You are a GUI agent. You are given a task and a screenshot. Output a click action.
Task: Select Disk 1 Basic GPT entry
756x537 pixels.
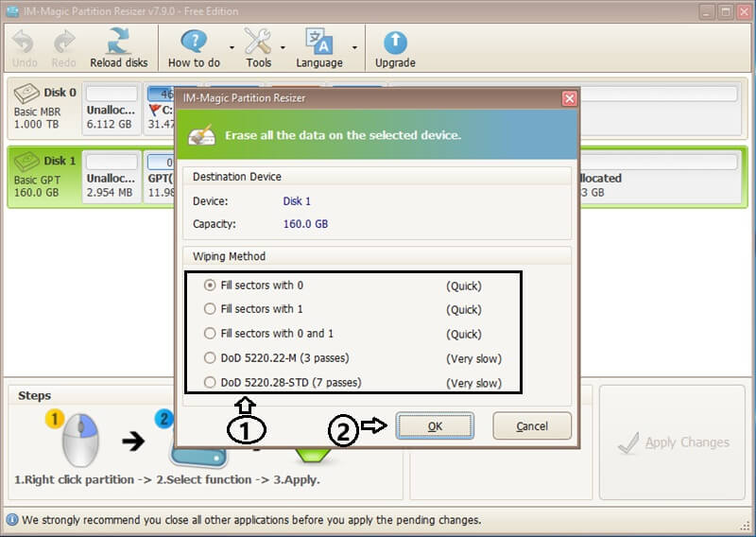(x=44, y=177)
